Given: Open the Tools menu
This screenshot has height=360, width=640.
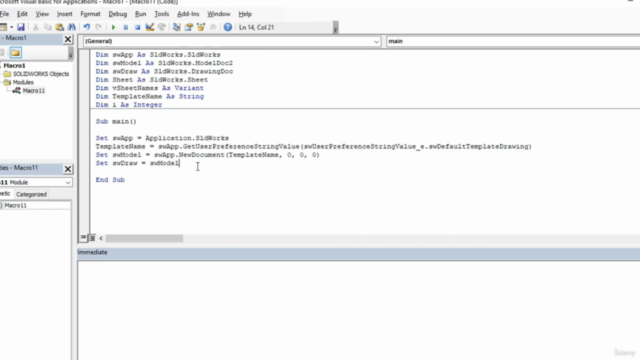Looking at the screenshot, I should (x=162, y=14).
